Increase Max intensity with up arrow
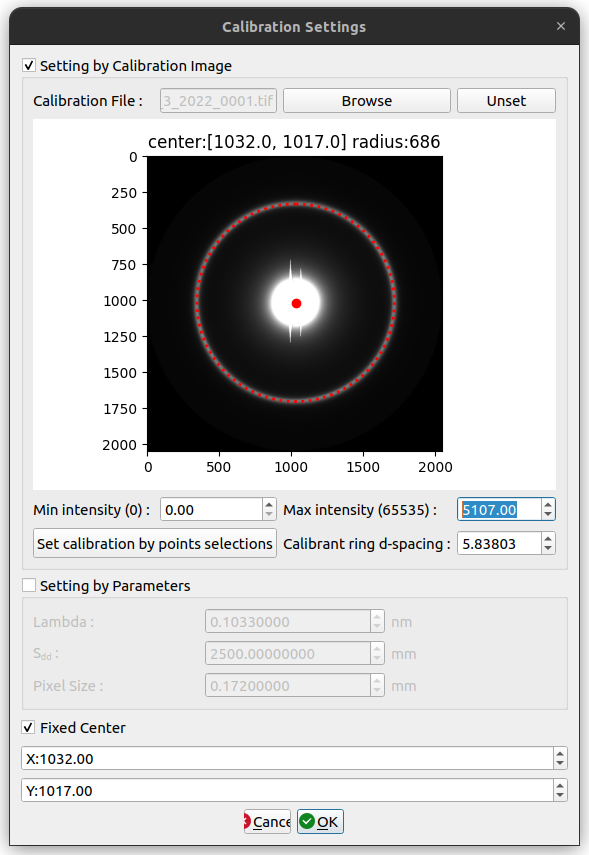 click(x=548, y=504)
